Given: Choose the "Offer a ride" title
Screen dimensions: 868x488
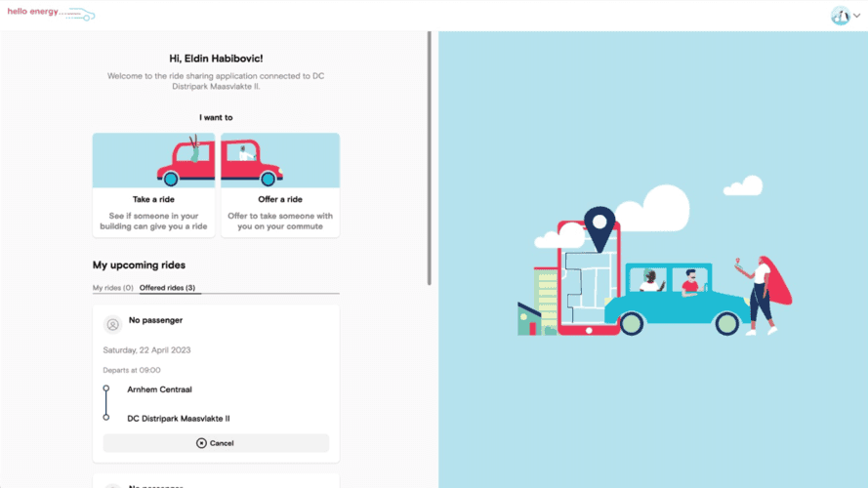Looking at the screenshot, I should coord(280,199).
